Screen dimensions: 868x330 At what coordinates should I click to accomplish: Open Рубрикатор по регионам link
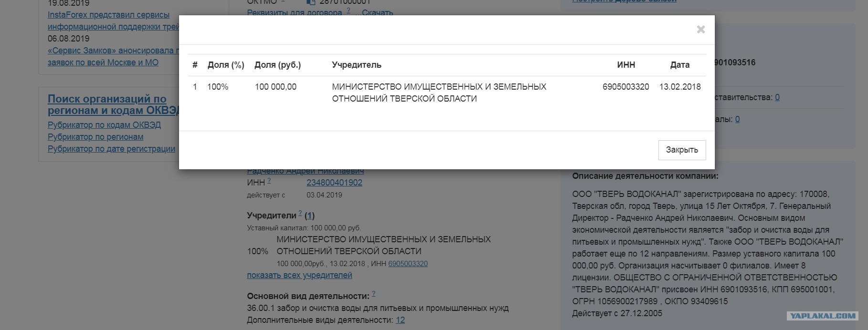pos(95,137)
